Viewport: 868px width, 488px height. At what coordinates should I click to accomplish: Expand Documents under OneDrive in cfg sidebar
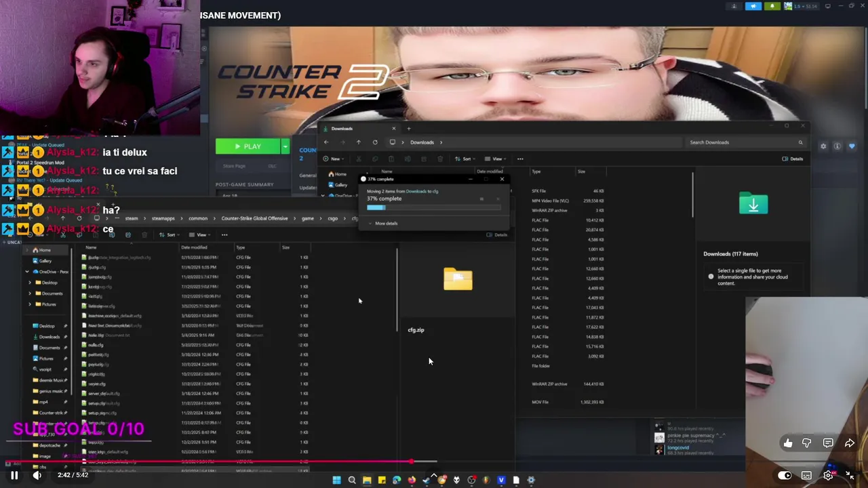pyautogui.click(x=30, y=293)
